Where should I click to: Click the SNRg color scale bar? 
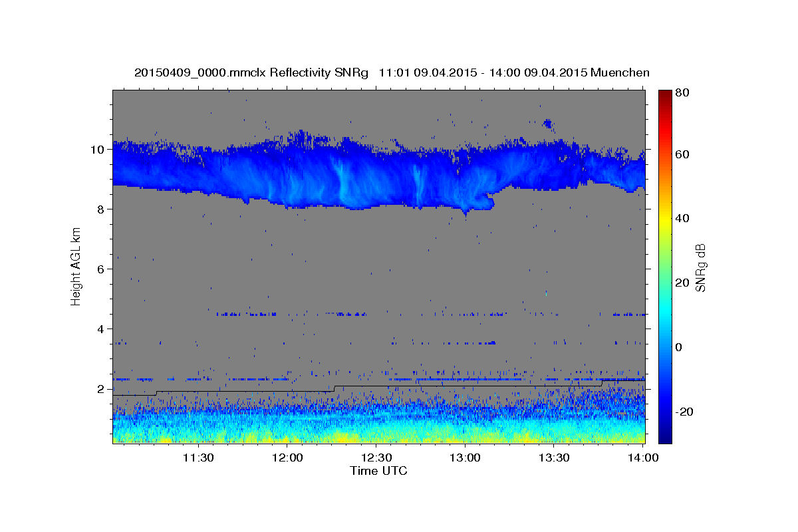tap(665, 266)
